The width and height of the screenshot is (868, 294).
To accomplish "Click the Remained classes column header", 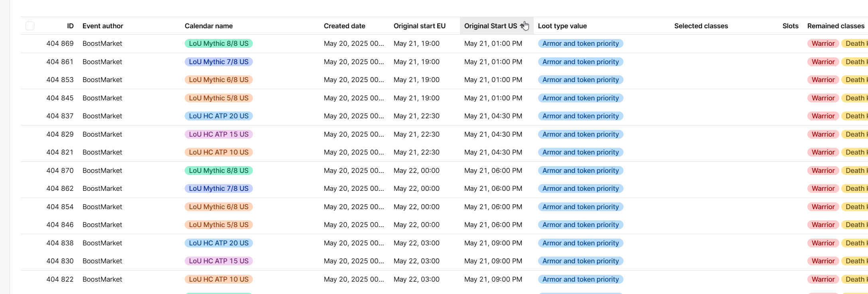I will [x=836, y=26].
